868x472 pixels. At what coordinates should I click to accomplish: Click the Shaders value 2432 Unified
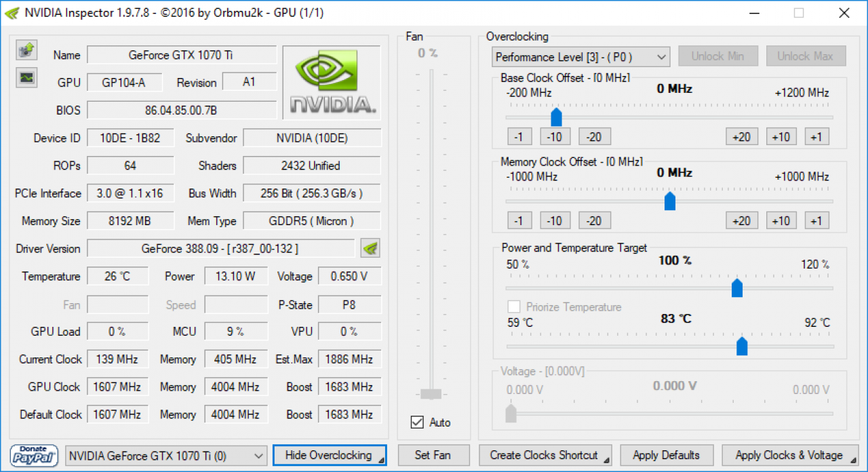pos(312,165)
